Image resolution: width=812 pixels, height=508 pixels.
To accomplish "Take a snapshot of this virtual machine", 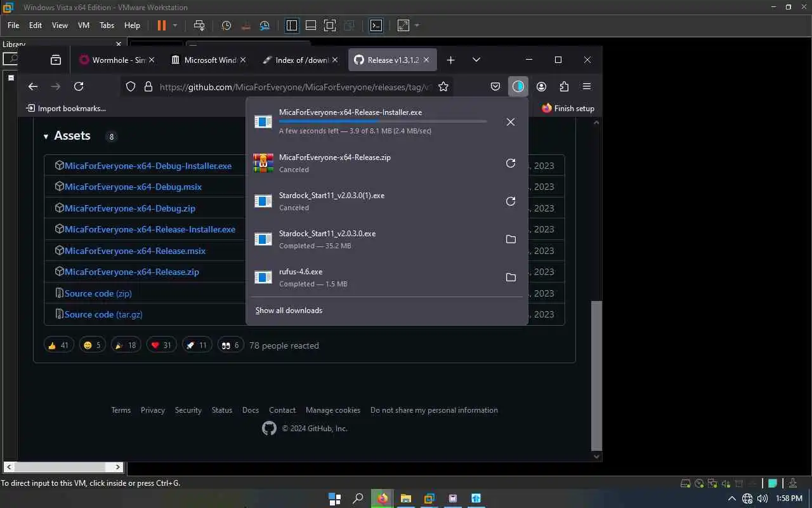I will point(226,25).
